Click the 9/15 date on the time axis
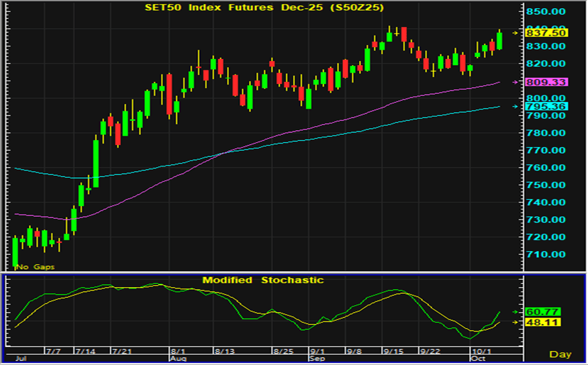This screenshot has width=588, height=365. click(x=393, y=351)
